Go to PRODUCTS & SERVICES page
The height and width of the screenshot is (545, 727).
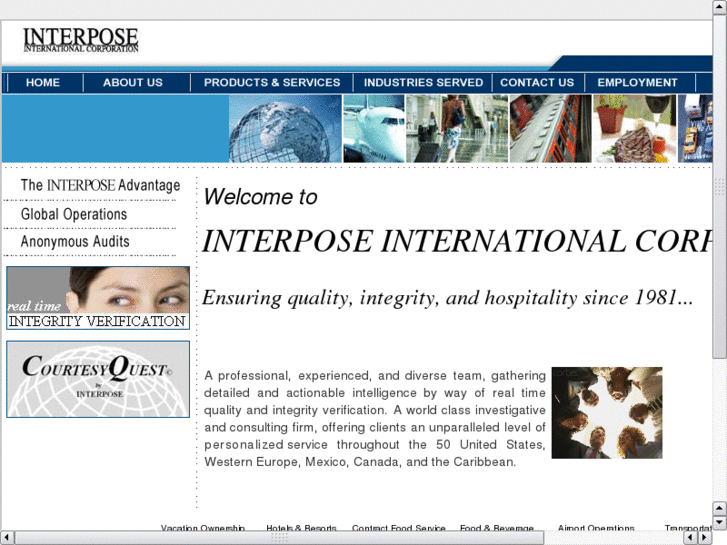click(272, 83)
